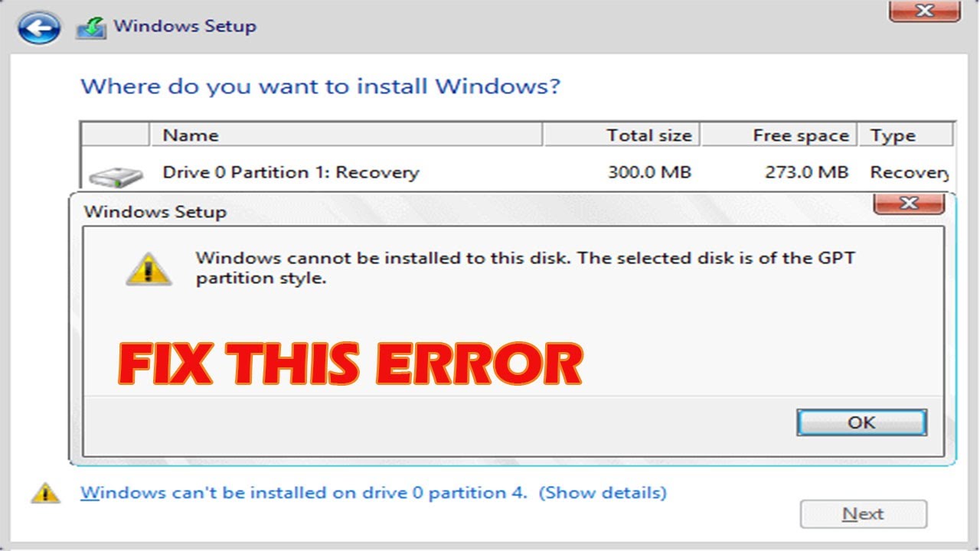Sort partitions by the Name column
The height and width of the screenshot is (551, 980).
[191, 135]
